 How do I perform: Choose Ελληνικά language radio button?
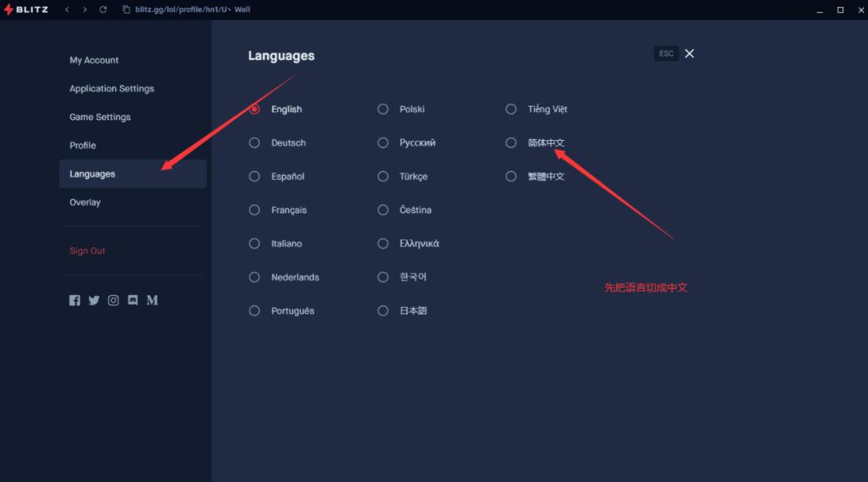pyautogui.click(x=383, y=243)
